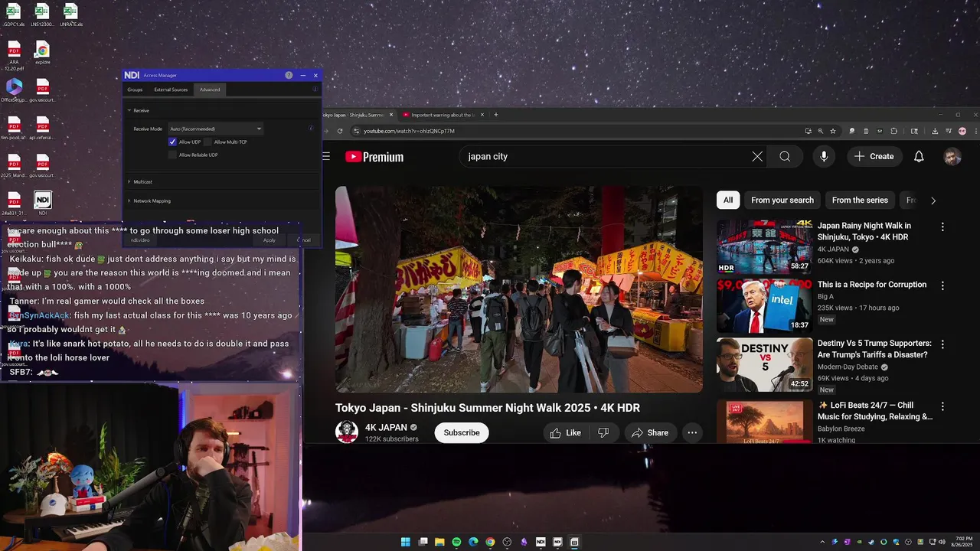This screenshot has width=980, height=551.
Task: Click the 4K JAPAN channel avatar
Action: coord(347,432)
